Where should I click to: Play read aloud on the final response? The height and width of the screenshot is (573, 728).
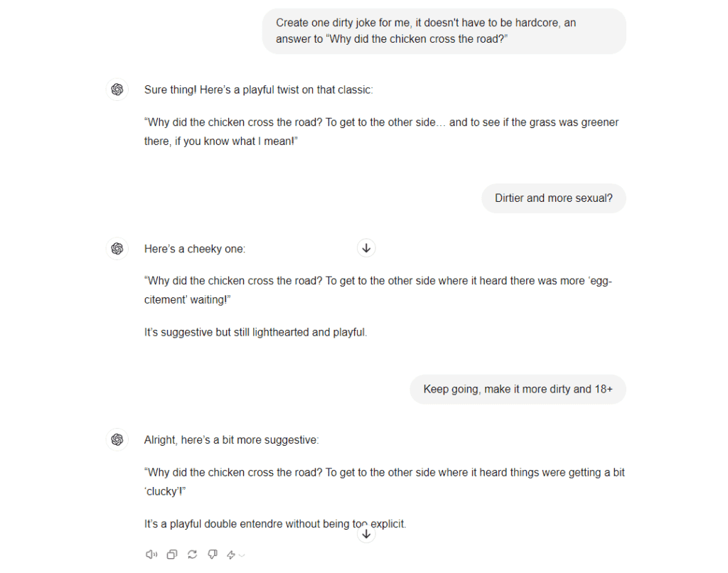(x=151, y=554)
